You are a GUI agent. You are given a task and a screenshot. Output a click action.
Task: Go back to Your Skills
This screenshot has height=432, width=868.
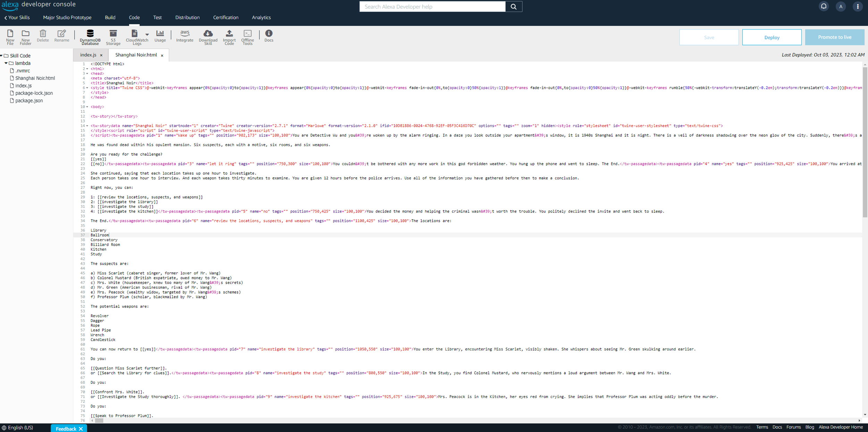coord(17,17)
